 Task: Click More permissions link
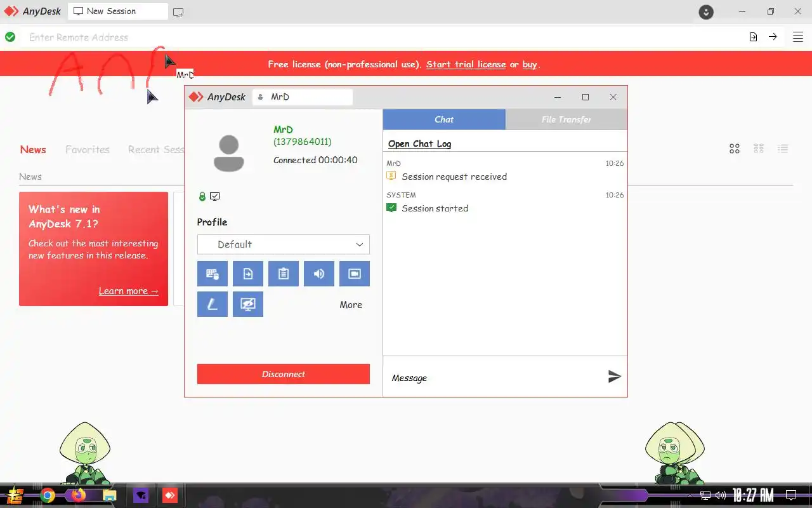click(x=351, y=305)
